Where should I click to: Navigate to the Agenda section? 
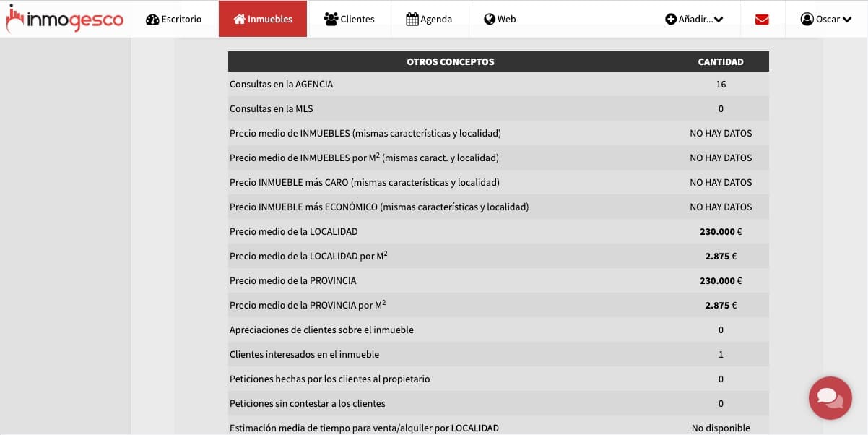tap(430, 19)
